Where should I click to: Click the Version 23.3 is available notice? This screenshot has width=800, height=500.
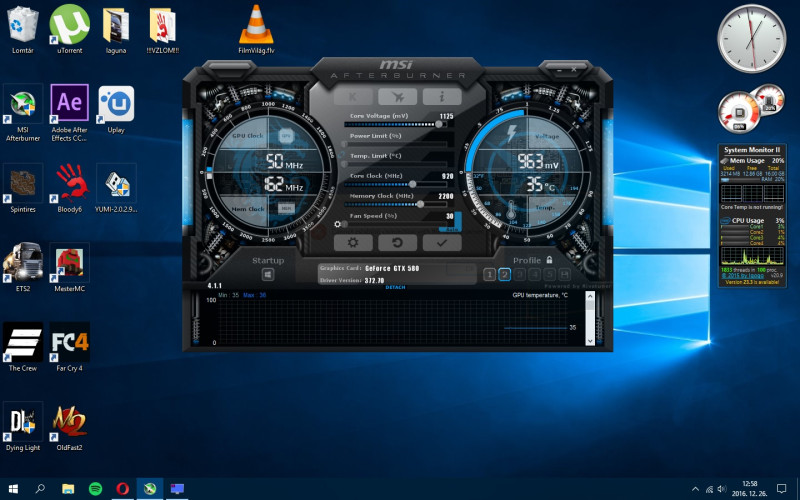(752, 282)
